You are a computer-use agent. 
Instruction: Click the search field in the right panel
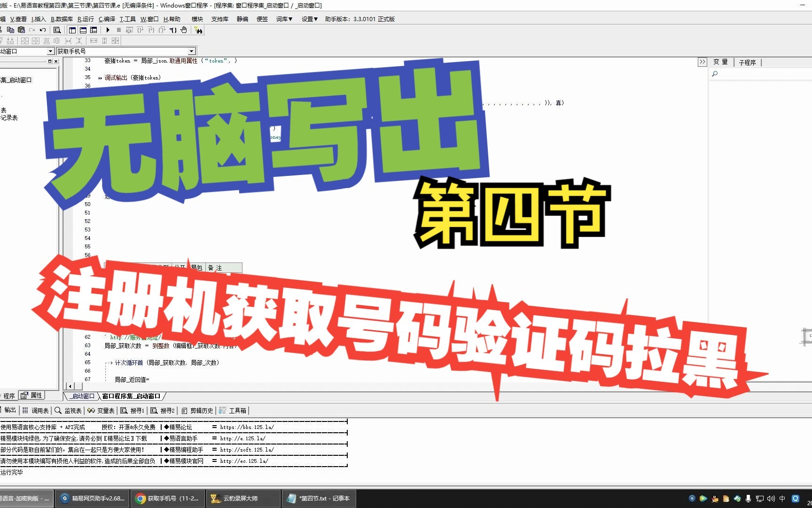click(x=761, y=74)
